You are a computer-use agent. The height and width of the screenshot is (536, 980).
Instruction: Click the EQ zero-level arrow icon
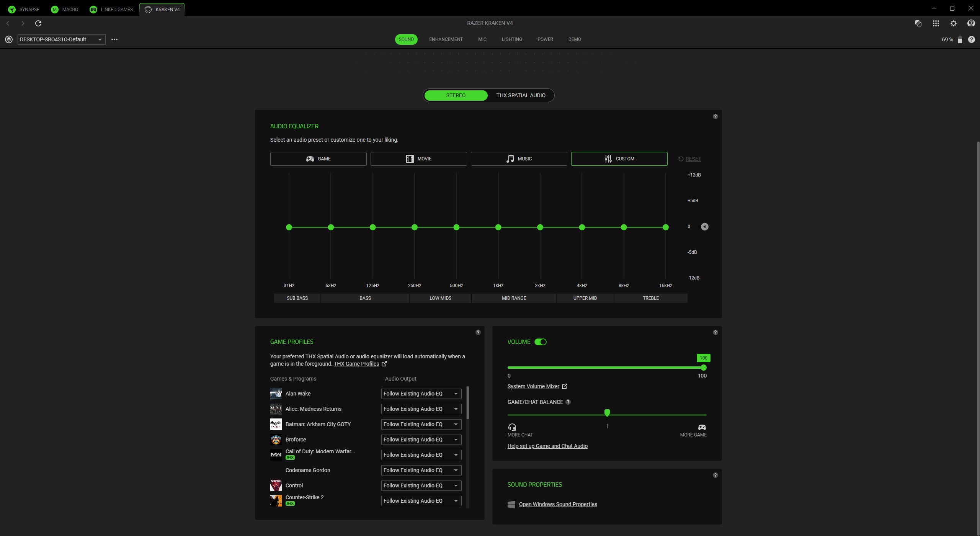(704, 227)
